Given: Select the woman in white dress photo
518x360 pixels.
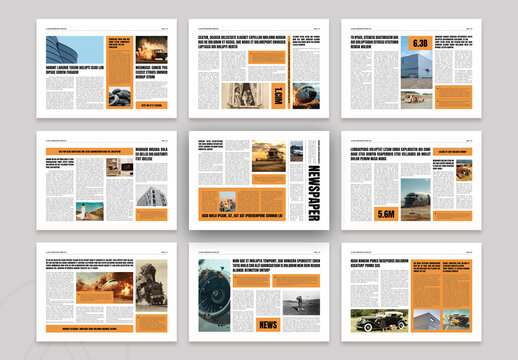Looking at the screenshot, I should pyautogui.click(x=90, y=211).
